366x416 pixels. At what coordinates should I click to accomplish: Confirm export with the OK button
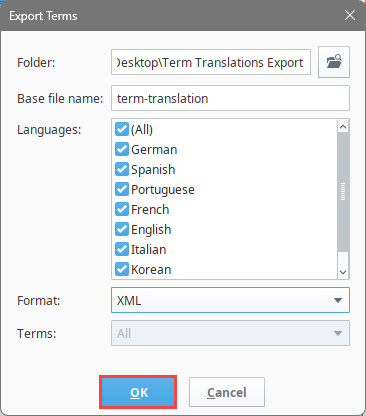tap(138, 392)
